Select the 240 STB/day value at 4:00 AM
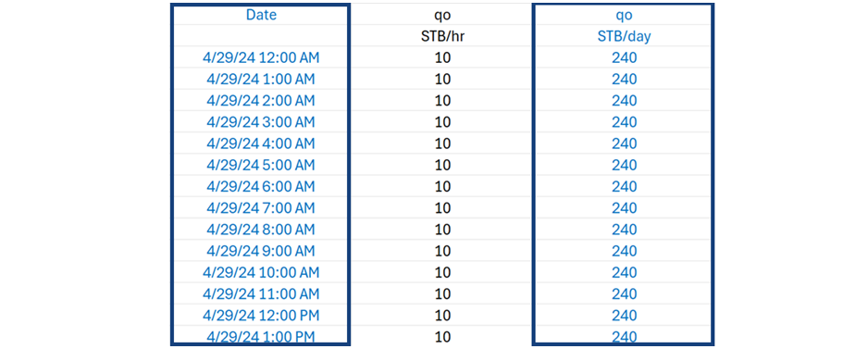This screenshot has width=868, height=349. (624, 143)
